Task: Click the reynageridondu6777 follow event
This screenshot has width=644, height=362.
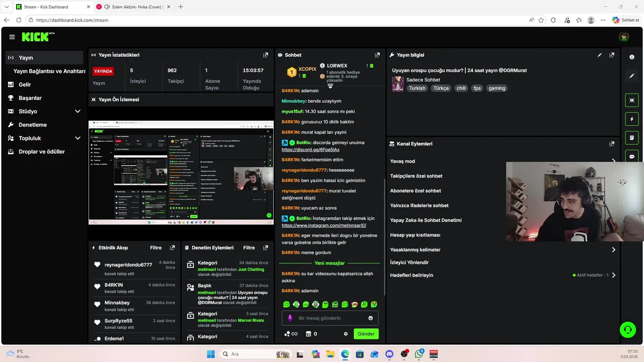Action: click(x=134, y=269)
